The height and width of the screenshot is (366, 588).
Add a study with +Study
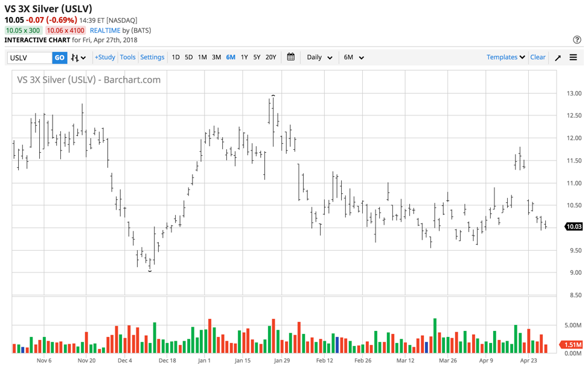coord(105,57)
